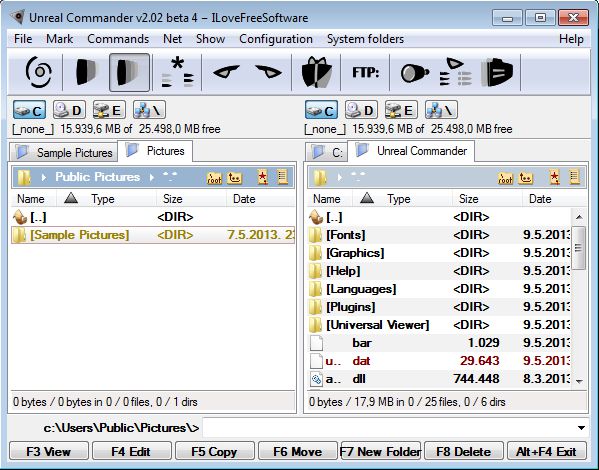The width and height of the screenshot is (599, 470).
Task: Click the left panel path folder icon
Action: (x=24, y=177)
